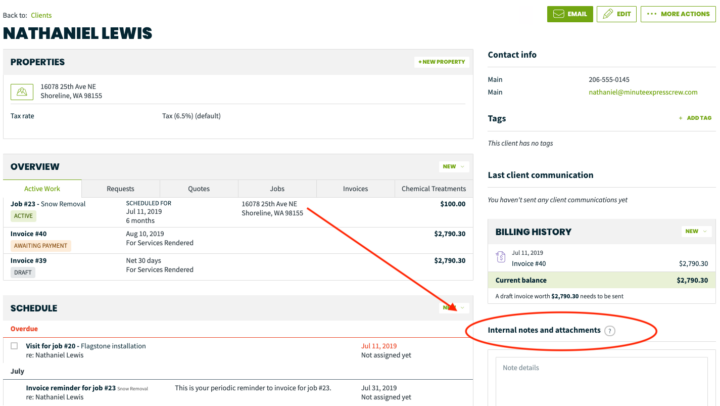Screen dimensions: 720x406
Task: Open the Jobs tab
Action: [x=277, y=188]
